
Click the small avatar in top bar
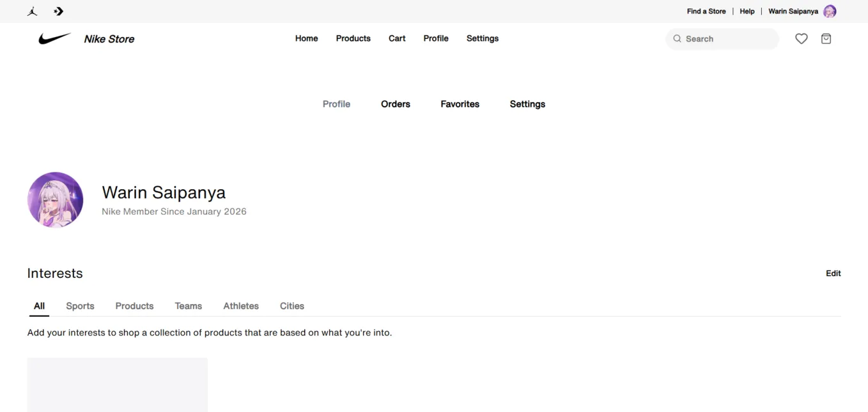pos(830,11)
